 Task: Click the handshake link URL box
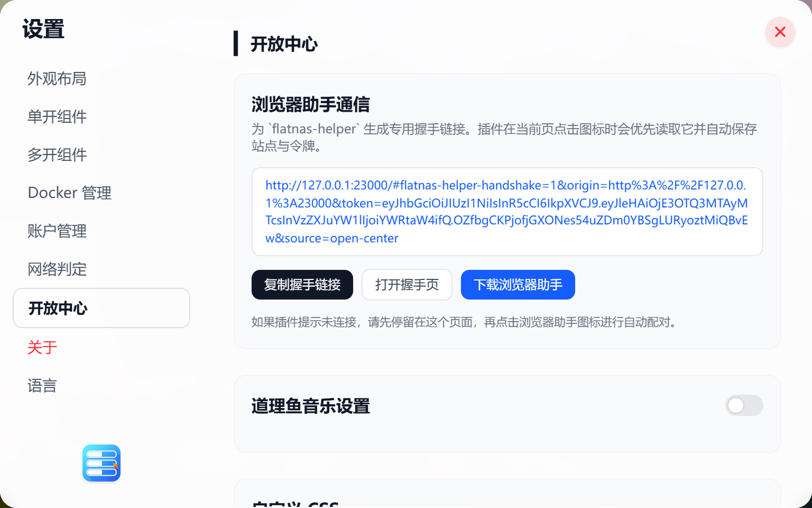tap(507, 212)
